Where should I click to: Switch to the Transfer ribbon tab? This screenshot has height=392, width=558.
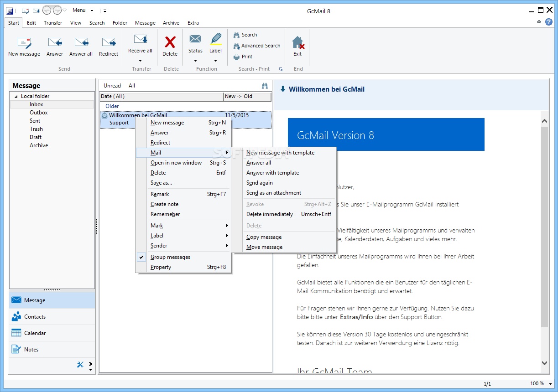[53, 23]
